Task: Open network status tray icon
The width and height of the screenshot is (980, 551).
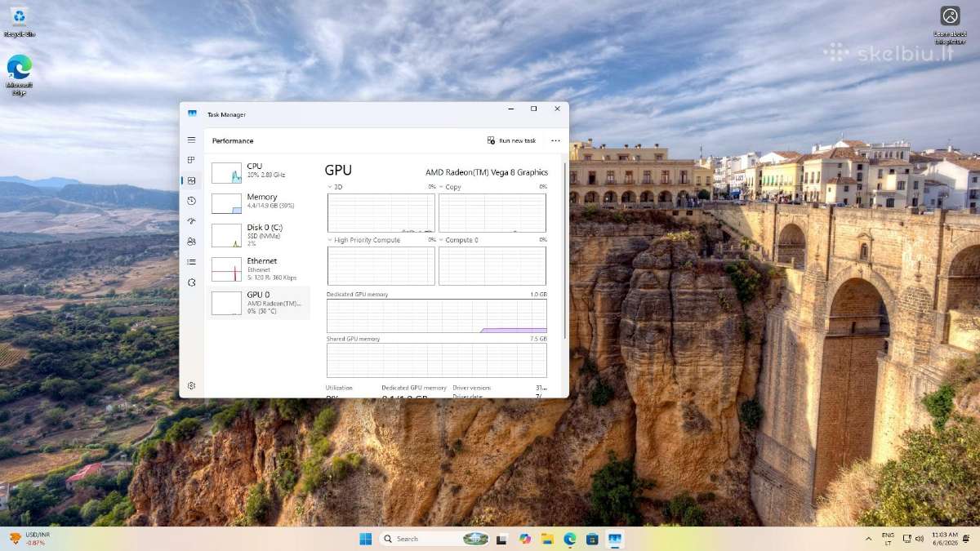Action: pos(907,539)
